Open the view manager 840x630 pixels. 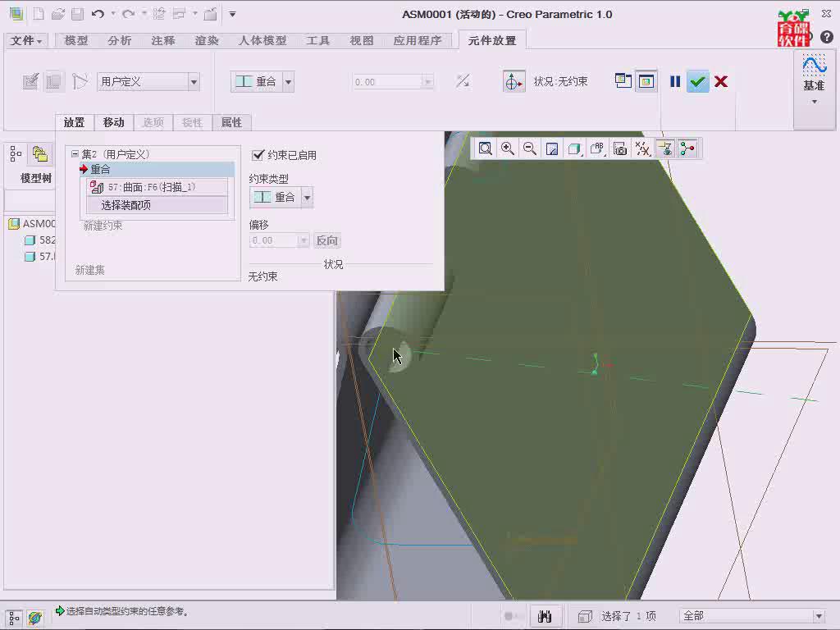(x=620, y=148)
